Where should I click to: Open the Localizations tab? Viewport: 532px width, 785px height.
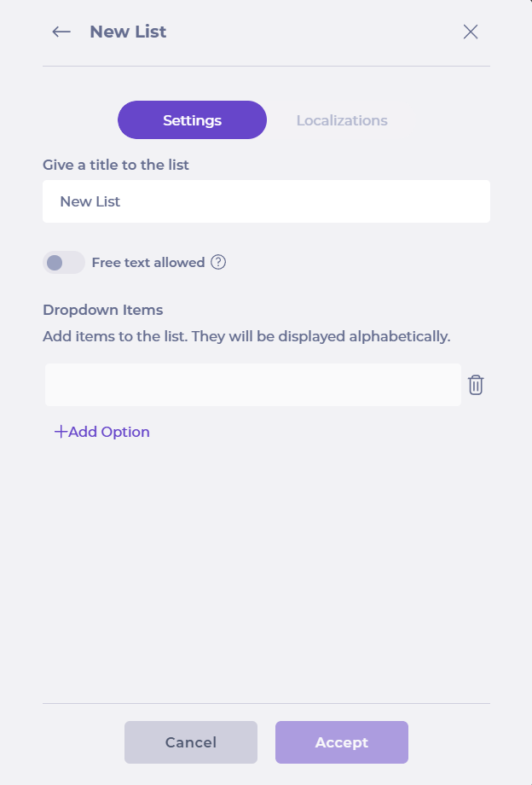click(x=342, y=120)
